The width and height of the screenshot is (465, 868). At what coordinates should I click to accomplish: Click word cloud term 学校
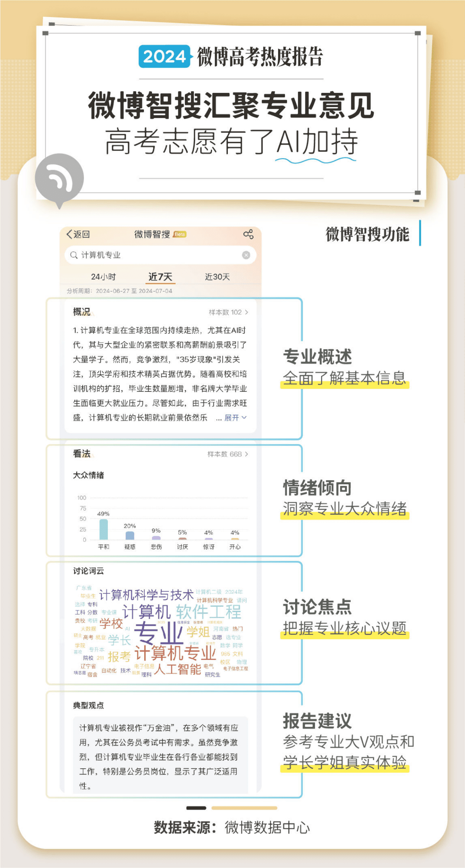111,623
